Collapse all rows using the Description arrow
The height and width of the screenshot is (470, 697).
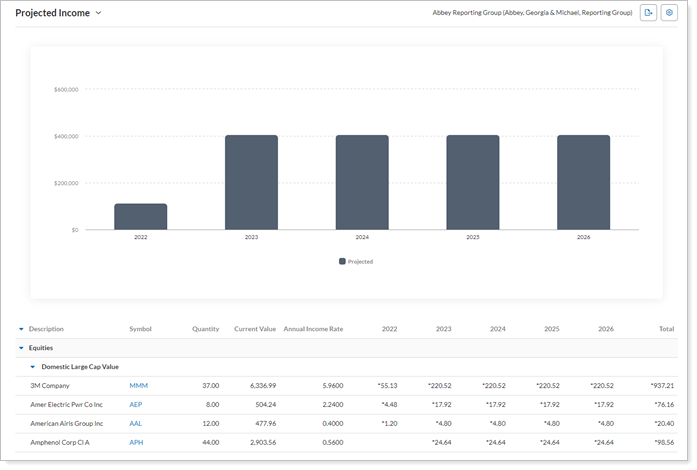click(21, 329)
